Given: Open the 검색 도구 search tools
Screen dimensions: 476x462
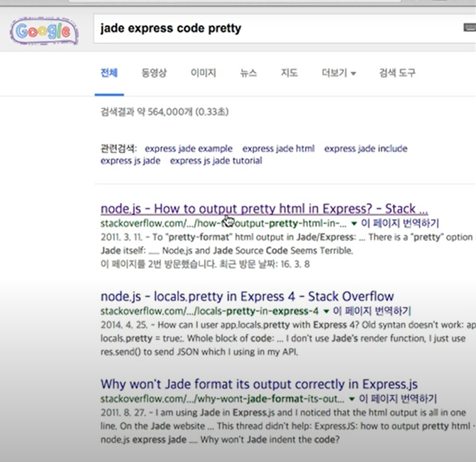Looking at the screenshot, I should tap(397, 73).
